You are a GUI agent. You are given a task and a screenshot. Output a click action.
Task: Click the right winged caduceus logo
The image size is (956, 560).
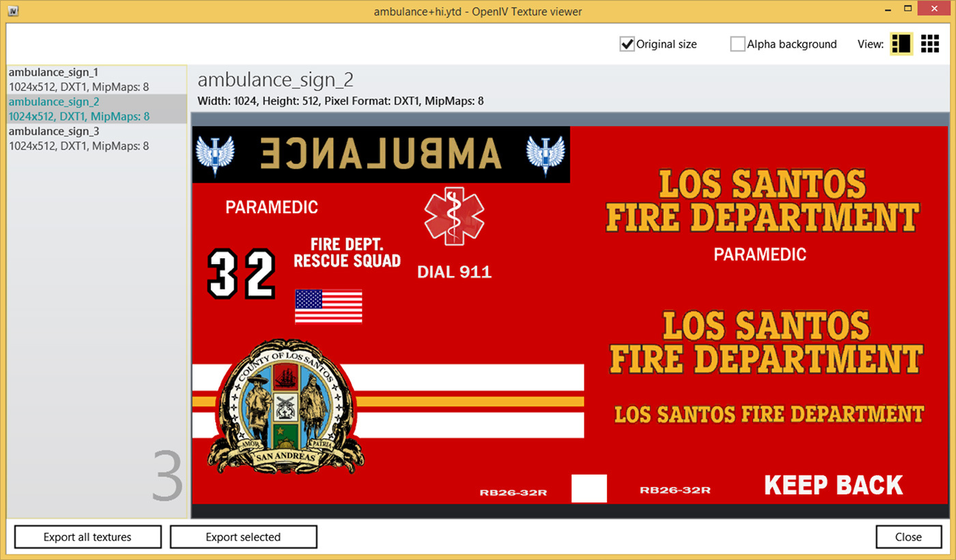click(546, 154)
